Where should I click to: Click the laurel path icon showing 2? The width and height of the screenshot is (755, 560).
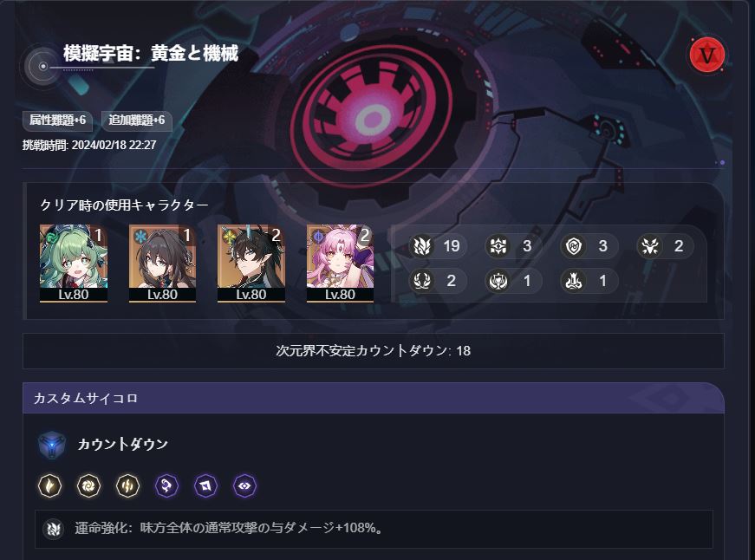(x=421, y=281)
